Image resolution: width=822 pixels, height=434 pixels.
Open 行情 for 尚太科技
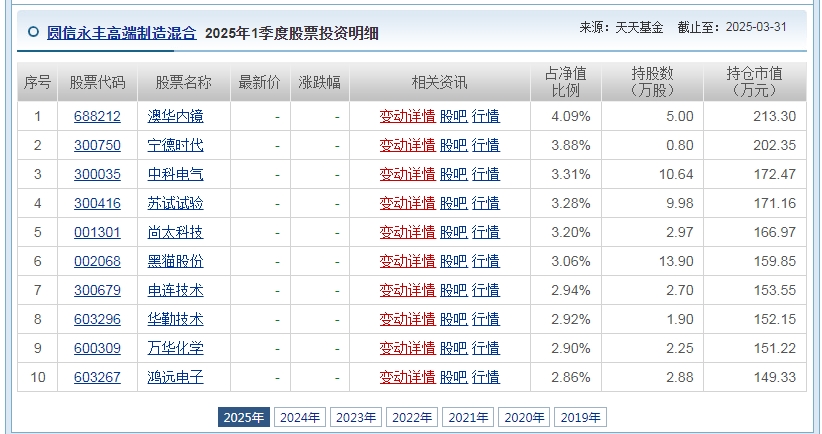pos(486,232)
